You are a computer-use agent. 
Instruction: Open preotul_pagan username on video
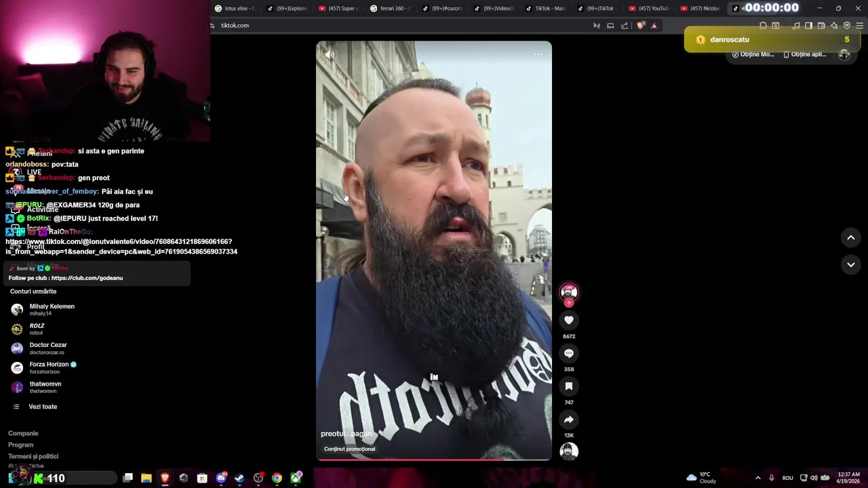tap(347, 434)
